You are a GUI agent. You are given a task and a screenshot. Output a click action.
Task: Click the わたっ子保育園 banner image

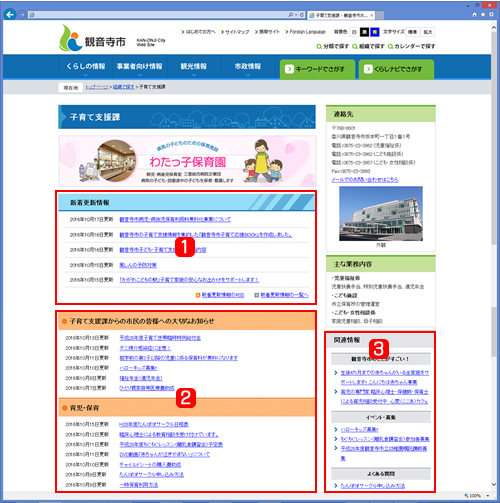click(187, 161)
